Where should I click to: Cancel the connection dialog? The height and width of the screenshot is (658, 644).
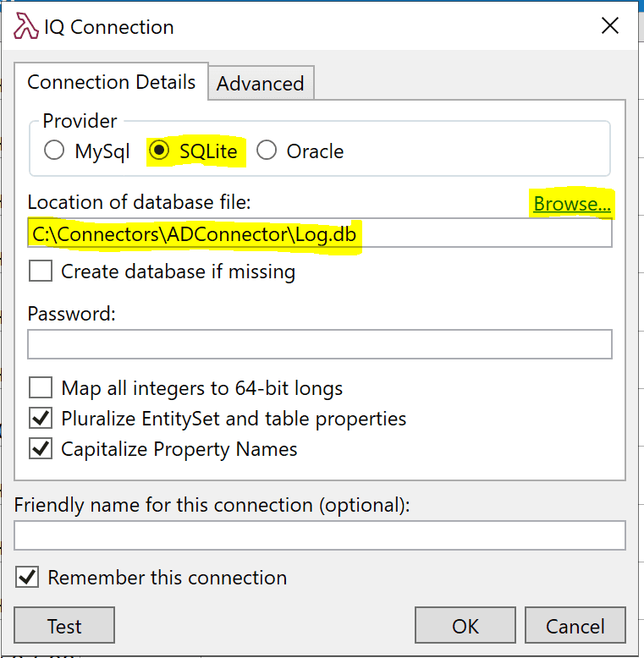click(575, 626)
